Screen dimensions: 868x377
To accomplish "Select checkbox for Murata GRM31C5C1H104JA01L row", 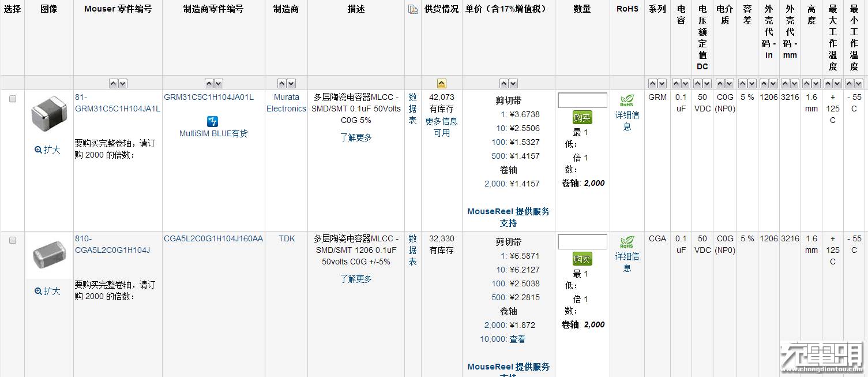I will point(13,99).
